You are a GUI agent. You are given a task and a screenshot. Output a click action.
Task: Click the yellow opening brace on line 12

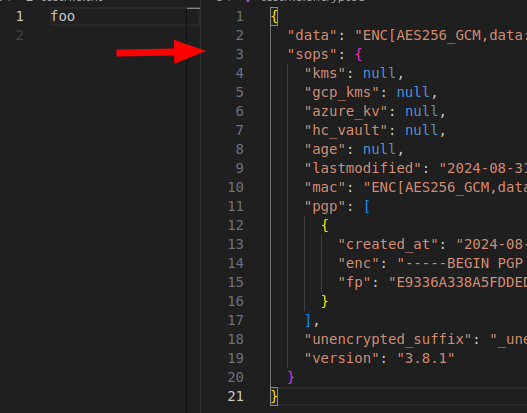click(325, 225)
